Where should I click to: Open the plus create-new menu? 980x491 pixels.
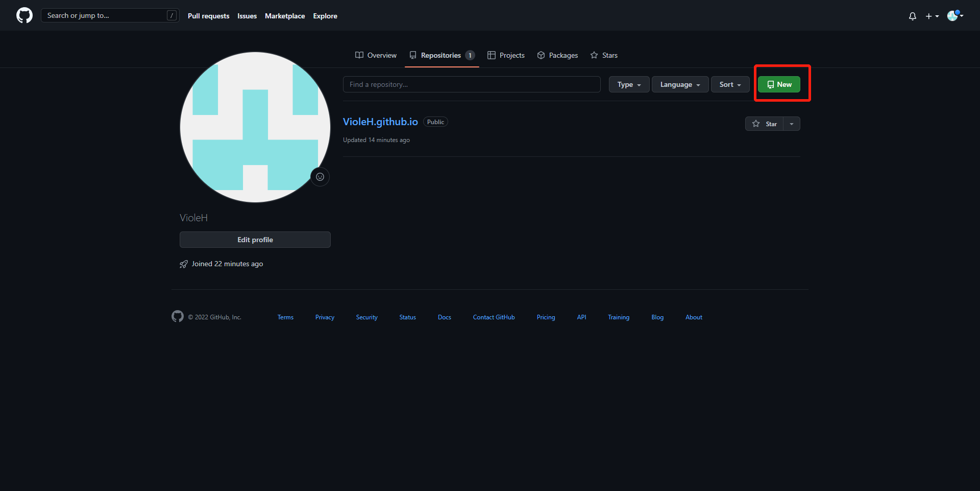pos(932,16)
